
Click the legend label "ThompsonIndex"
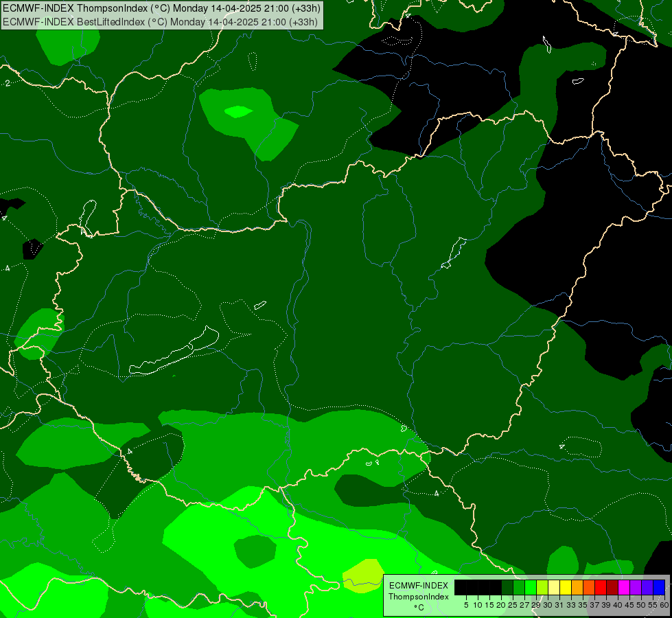click(x=419, y=597)
